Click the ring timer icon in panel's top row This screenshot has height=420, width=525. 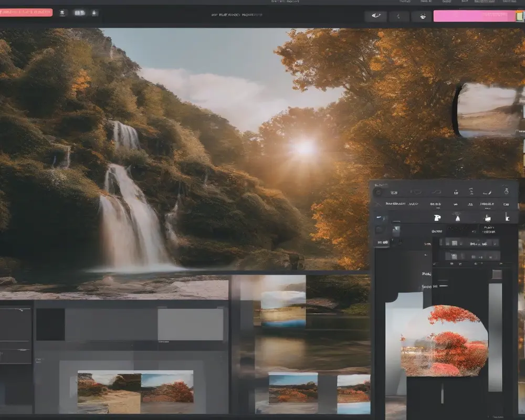(506, 192)
